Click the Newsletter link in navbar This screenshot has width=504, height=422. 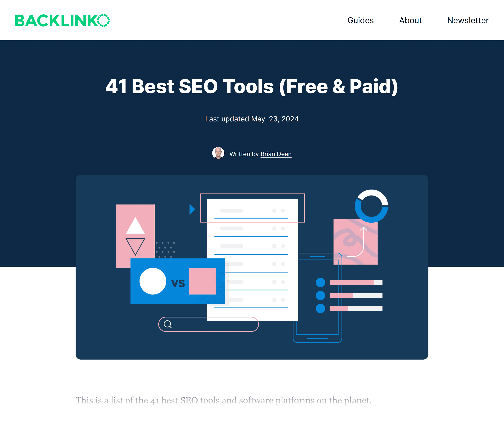(x=468, y=20)
